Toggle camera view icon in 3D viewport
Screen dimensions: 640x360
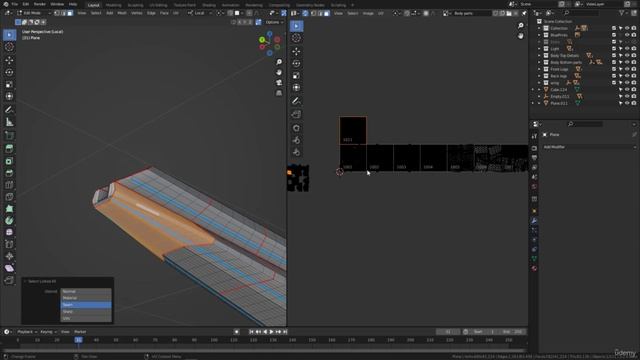pos(279,82)
